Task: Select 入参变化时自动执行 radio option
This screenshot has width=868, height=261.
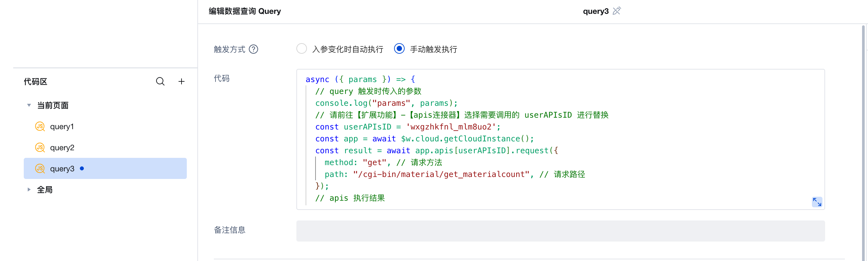Action: coord(302,49)
